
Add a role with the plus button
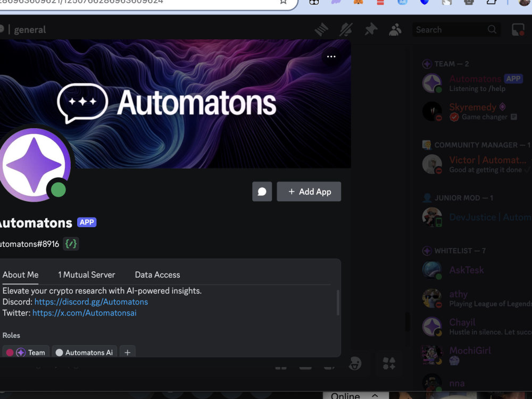coord(127,352)
